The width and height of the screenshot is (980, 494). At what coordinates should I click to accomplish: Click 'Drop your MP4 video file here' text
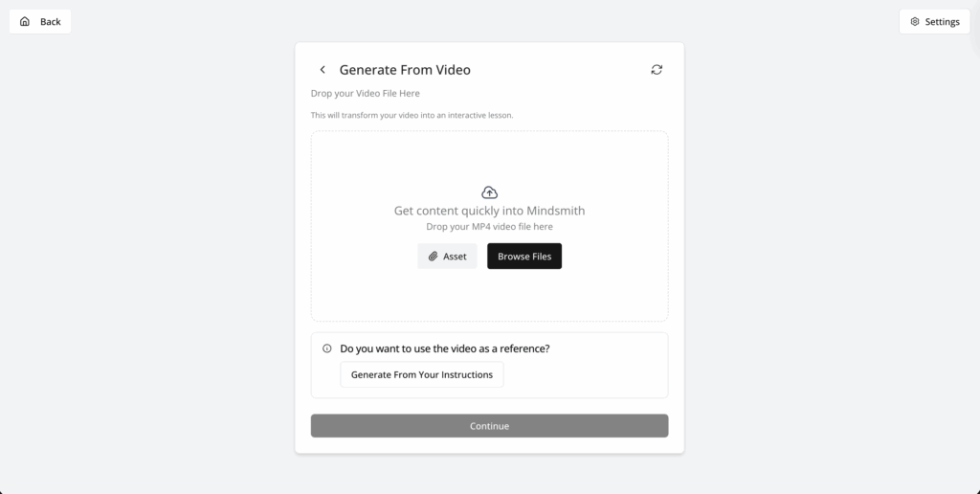coord(489,227)
